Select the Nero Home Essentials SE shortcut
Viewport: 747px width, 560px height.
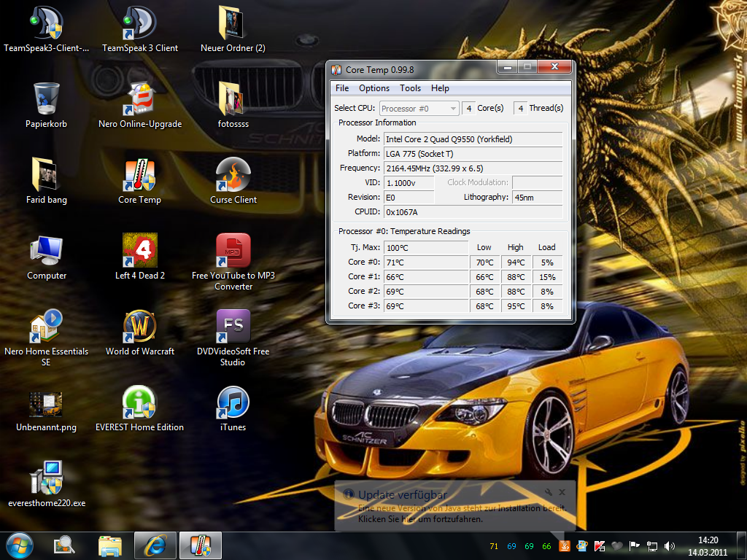pos(46,338)
